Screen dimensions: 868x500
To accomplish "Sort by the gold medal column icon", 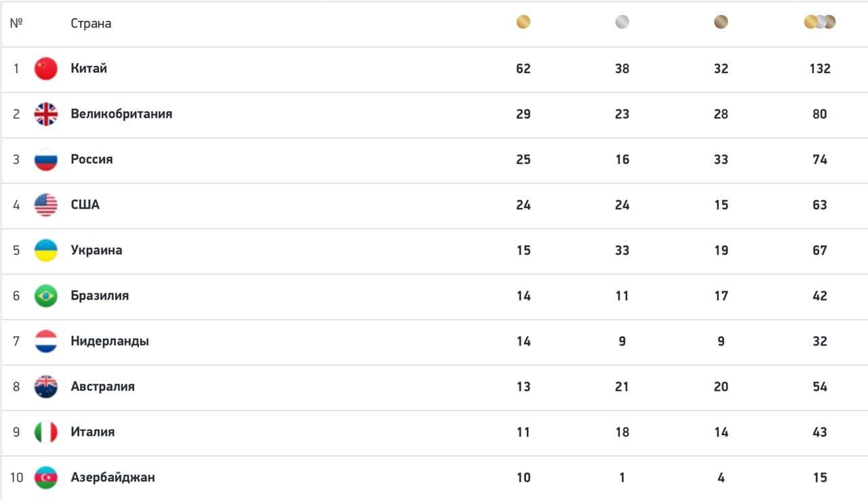I will tap(523, 22).
